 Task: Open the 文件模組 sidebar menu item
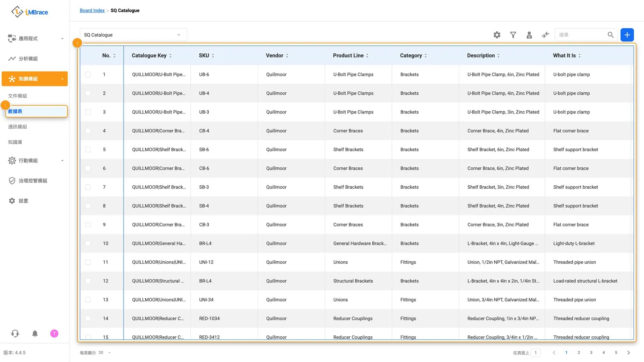[18, 96]
